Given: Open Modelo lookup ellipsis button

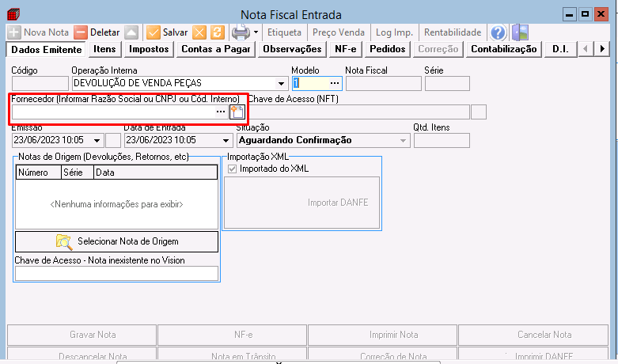Looking at the screenshot, I should click(x=335, y=83).
